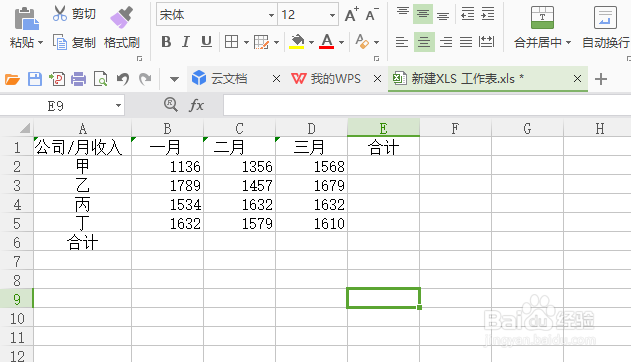The width and height of the screenshot is (631, 362).
Task: Click the zoom magnifier icon beside fx
Action: (171, 105)
